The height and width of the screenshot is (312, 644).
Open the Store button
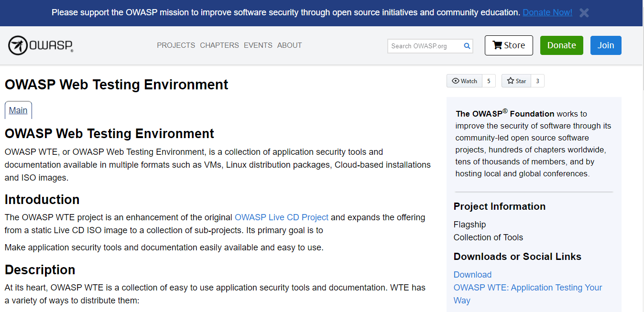coord(509,45)
